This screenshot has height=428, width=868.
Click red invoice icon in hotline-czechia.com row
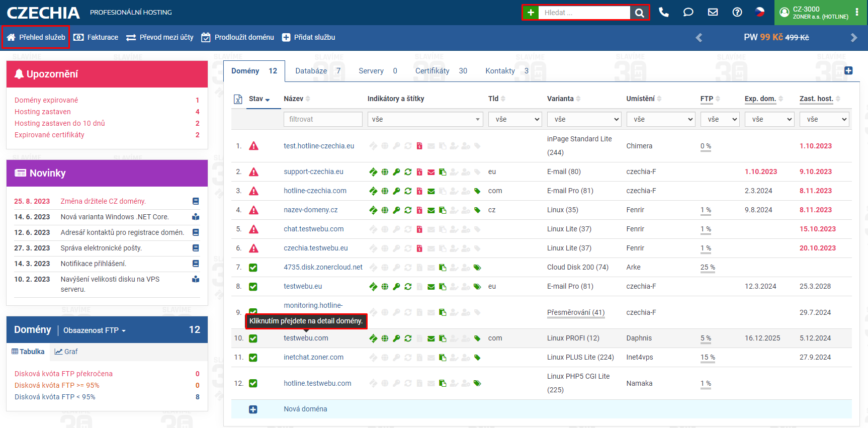[419, 191]
